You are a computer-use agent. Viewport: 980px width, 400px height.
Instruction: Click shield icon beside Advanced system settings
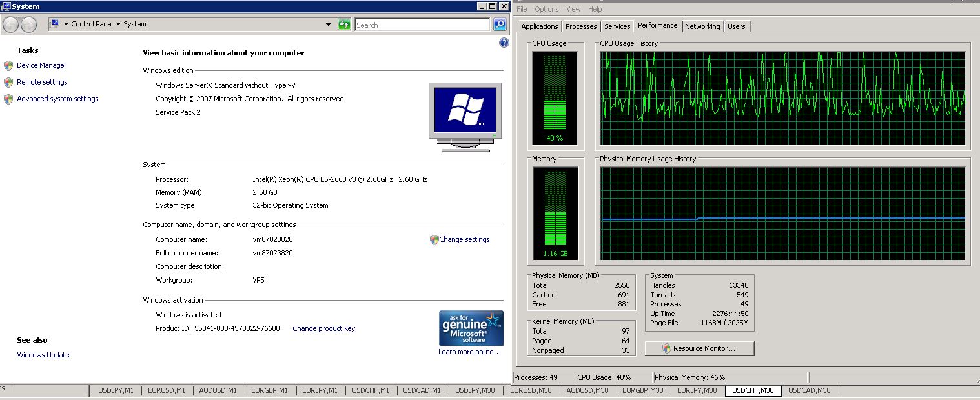(x=8, y=99)
